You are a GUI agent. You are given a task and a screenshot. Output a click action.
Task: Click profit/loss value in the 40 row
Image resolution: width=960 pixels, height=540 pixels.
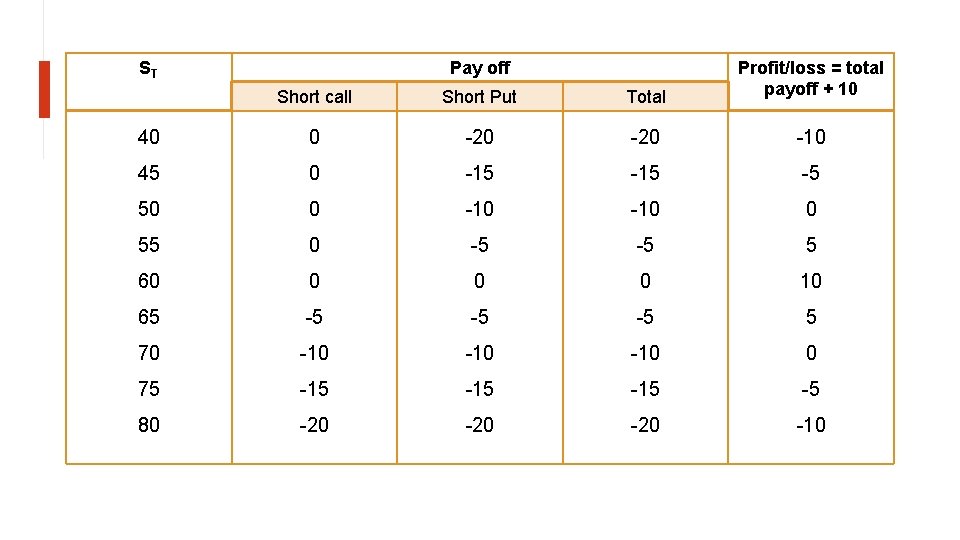tap(811, 137)
